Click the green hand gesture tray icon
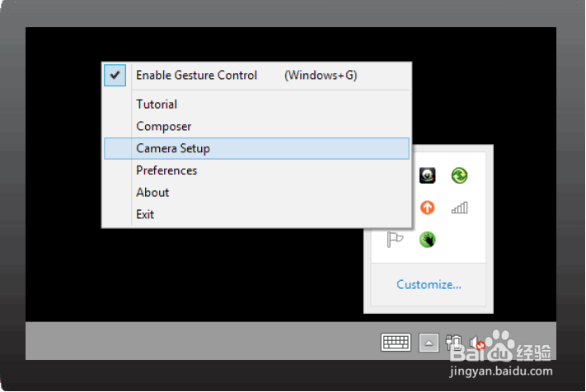 (x=427, y=240)
